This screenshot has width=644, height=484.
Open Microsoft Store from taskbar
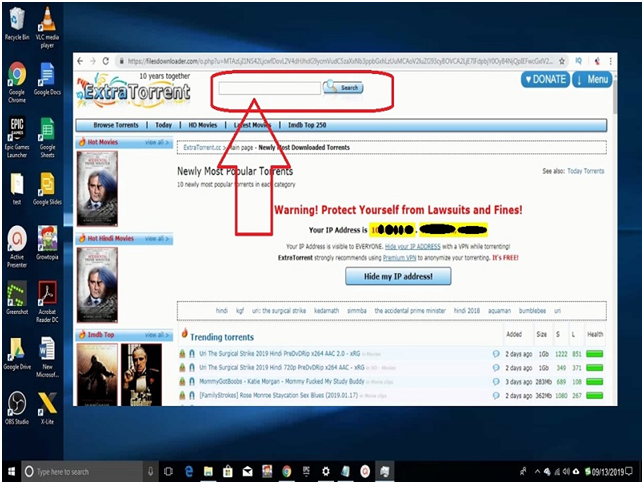pyautogui.click(x=228, y=472)
